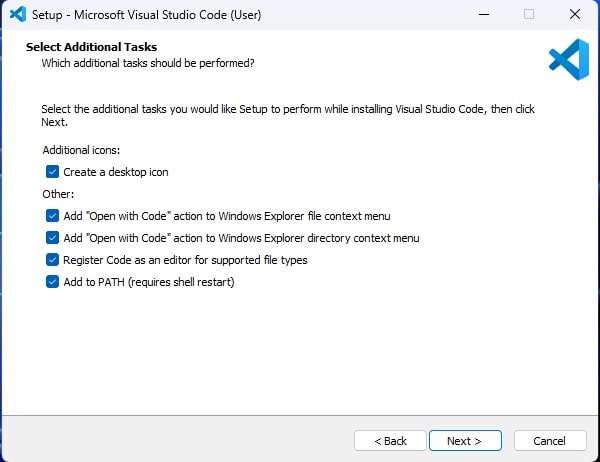600x462 pixels.
Task: Click Which additional tasks should be performed? text
Action: coord(148,63)
